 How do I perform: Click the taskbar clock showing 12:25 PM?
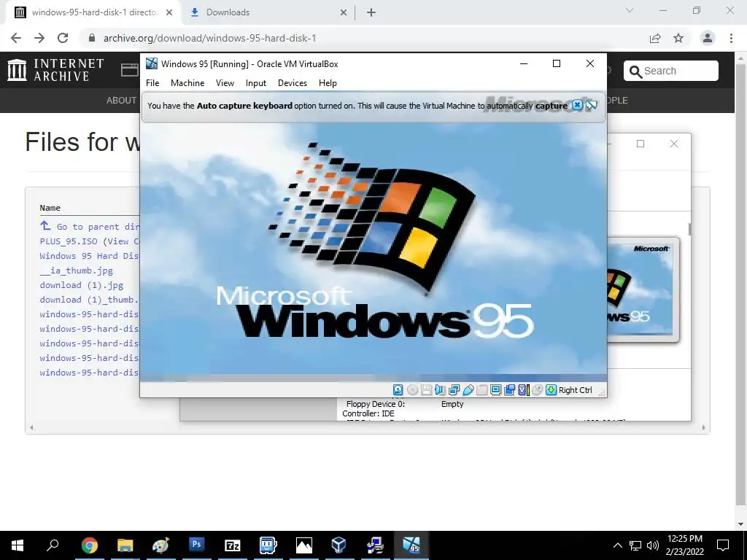[684, 545]
